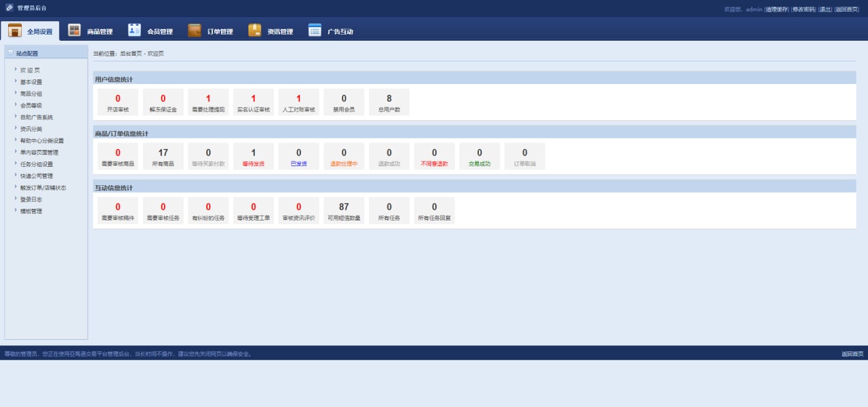The width and height of the screenshot is (868, 407).
Task: Open the 等待发货 order tile
Action: (254, 157)
